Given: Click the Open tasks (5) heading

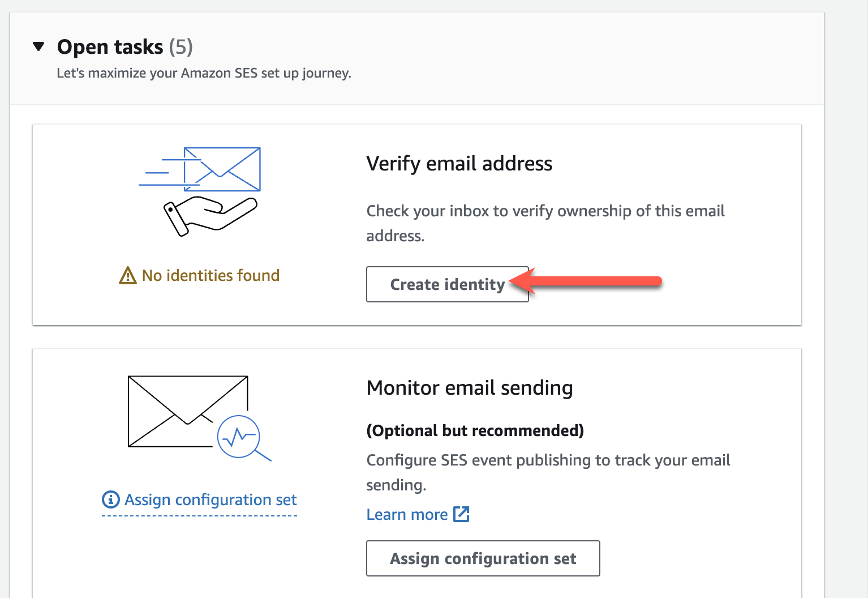Looking at the screenshot, I should pyautogui.click(x=124, y=47).
